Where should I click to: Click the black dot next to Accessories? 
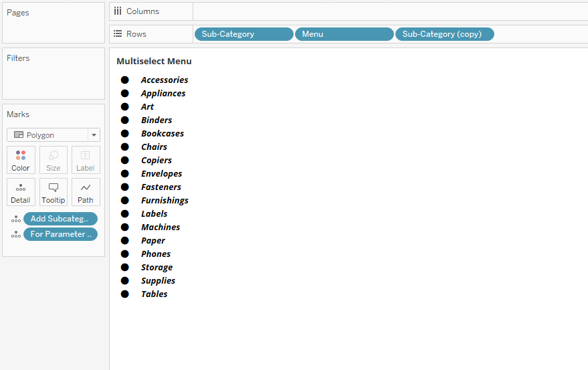[x=125, y=80]
